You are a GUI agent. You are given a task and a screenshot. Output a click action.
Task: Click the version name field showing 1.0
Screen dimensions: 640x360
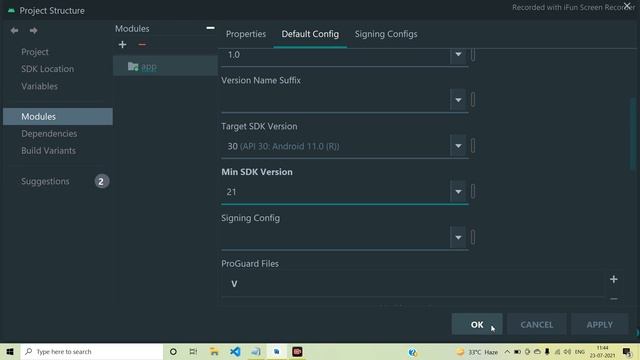tap(336, 55)
